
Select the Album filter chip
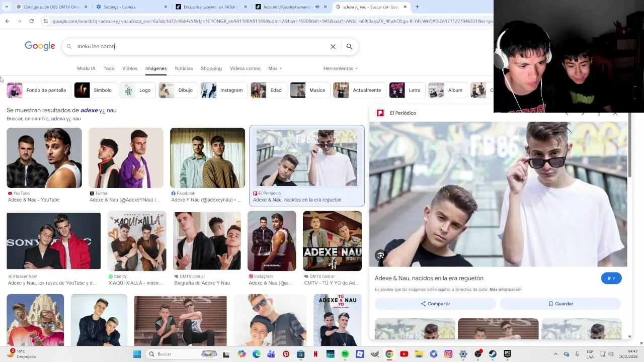tap(447, 90)
